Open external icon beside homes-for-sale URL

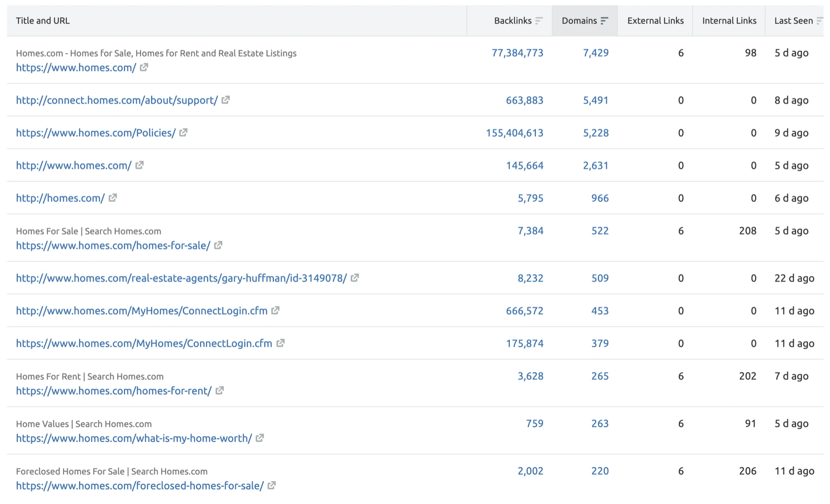tap(218, 245)
